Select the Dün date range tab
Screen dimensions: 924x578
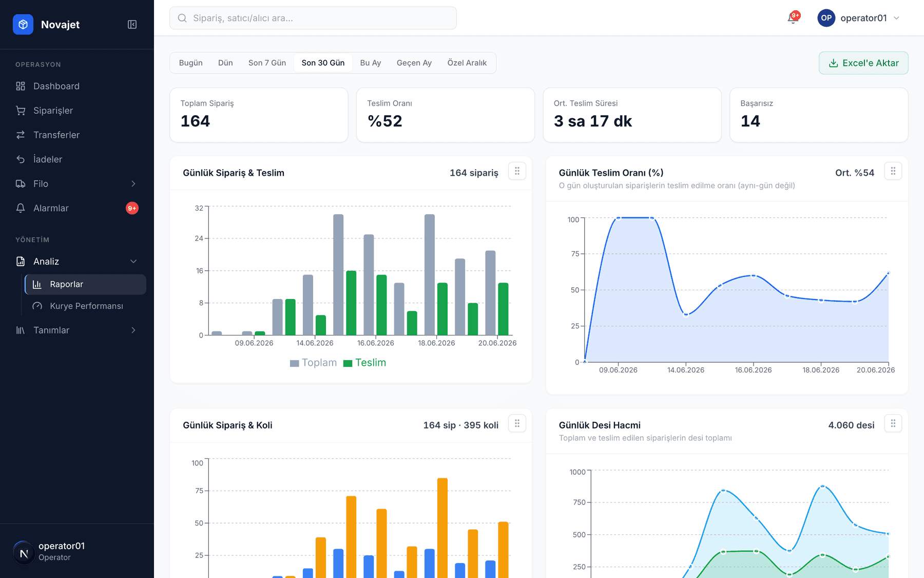pyautogui.click(x=225, y=63)
